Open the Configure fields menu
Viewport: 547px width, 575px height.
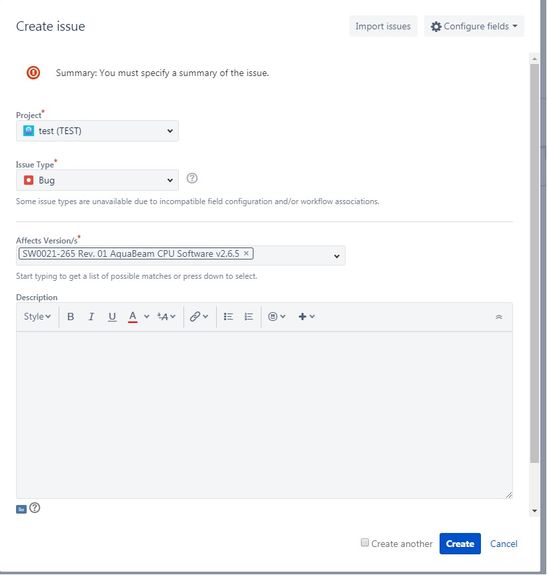pos(474,26)
